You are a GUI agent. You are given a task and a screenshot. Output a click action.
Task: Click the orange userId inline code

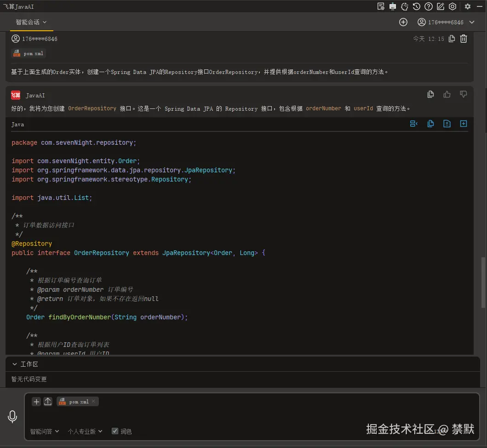point(363,108)
